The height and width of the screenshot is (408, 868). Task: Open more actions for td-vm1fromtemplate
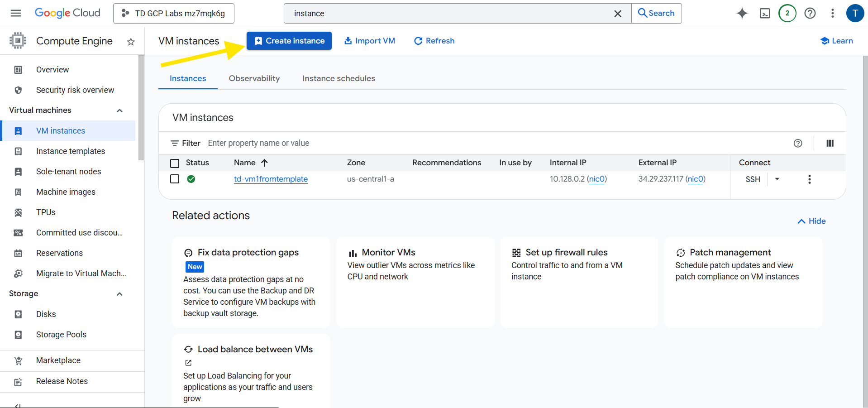click(809, 179)
